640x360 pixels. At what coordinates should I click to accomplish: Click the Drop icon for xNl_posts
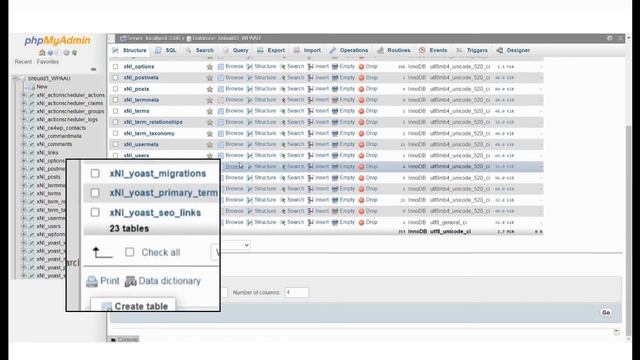pos(361,89)
